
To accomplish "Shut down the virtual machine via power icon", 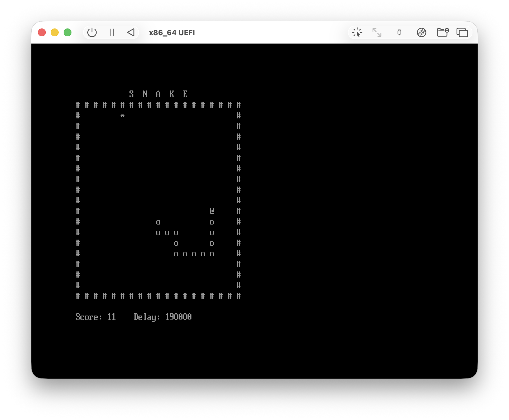I will (x=92, y=32).
